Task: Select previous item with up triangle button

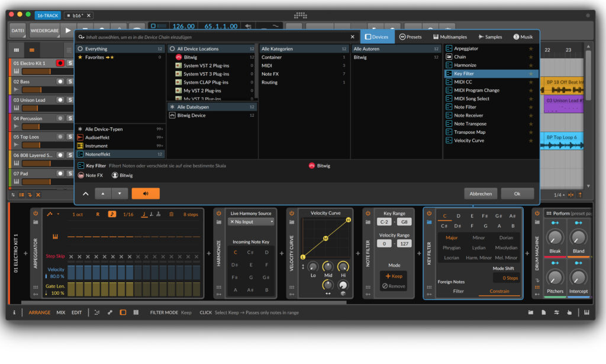Action: [x=103, y=194]
